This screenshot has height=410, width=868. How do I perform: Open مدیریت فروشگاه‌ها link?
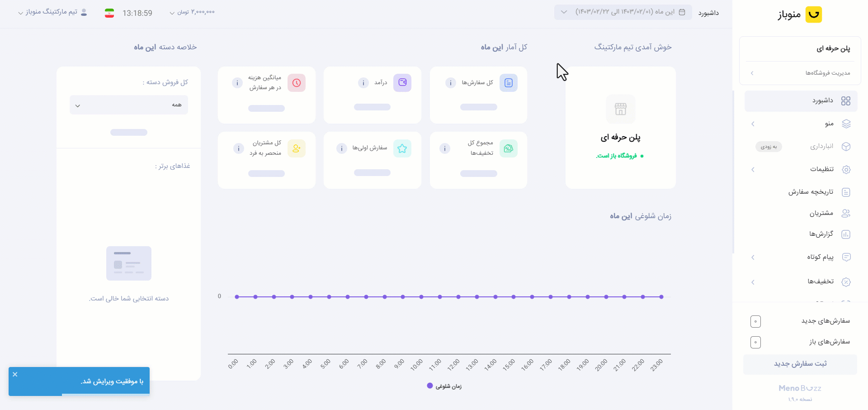(800, 73)
